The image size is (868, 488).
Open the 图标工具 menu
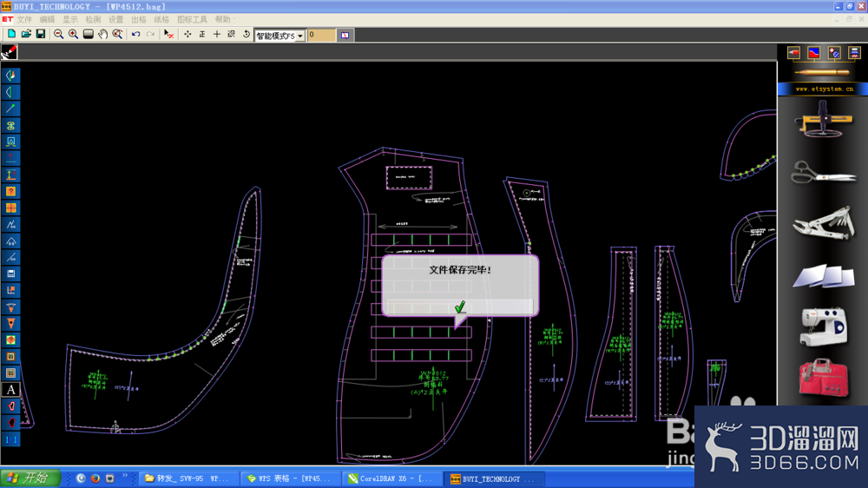(192, 19)
